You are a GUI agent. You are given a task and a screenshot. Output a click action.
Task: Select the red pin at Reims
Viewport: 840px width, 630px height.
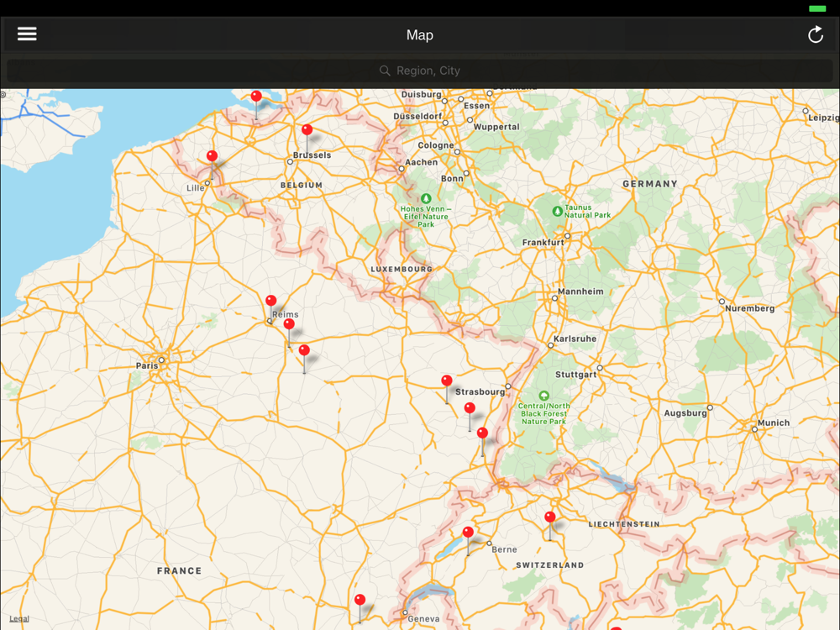click(x=271, y=301)
